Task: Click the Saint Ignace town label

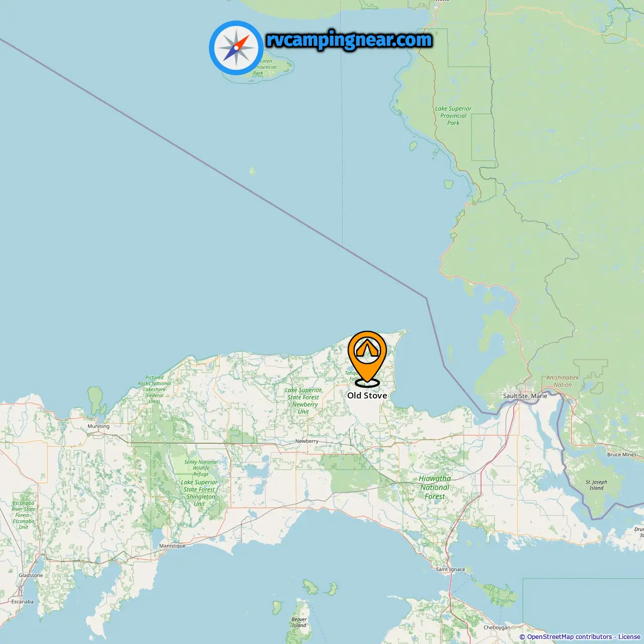Action: 451,570
